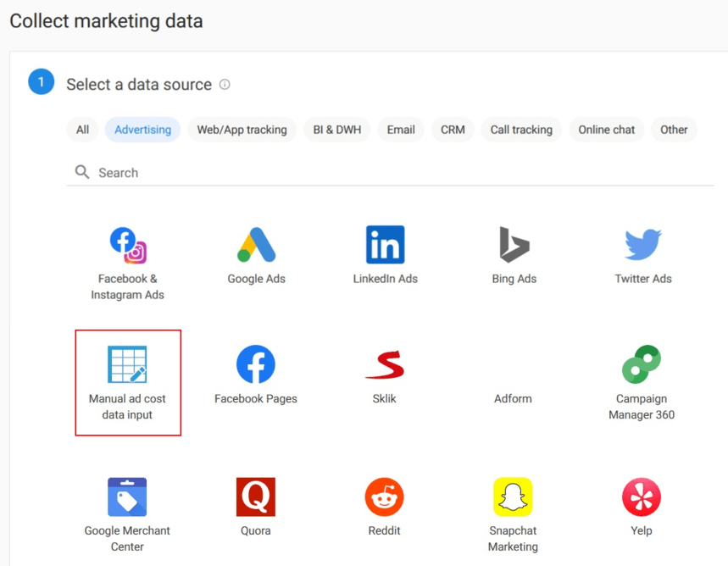Choose the Reddit icon

tap(385, 497)
